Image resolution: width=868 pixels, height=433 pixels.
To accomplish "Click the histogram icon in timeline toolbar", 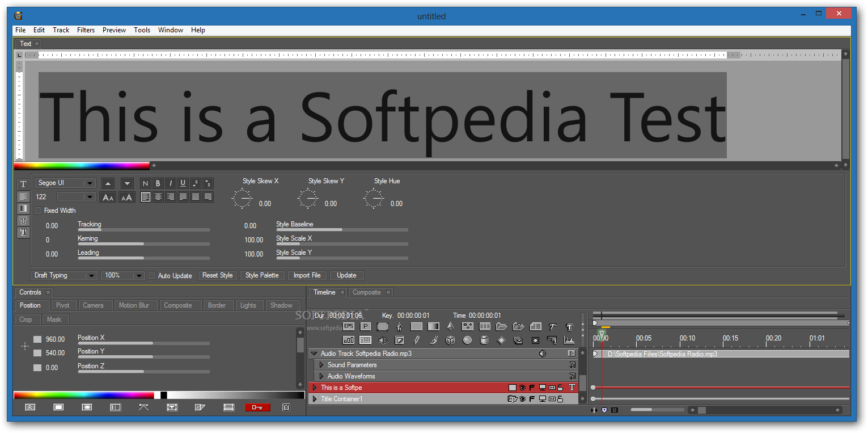I will pos(569,340).
